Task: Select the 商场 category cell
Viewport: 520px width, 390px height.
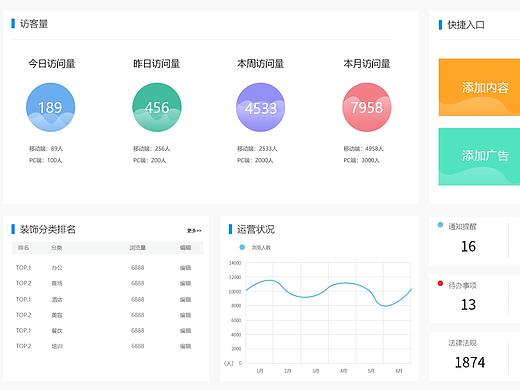Action: 57,283
